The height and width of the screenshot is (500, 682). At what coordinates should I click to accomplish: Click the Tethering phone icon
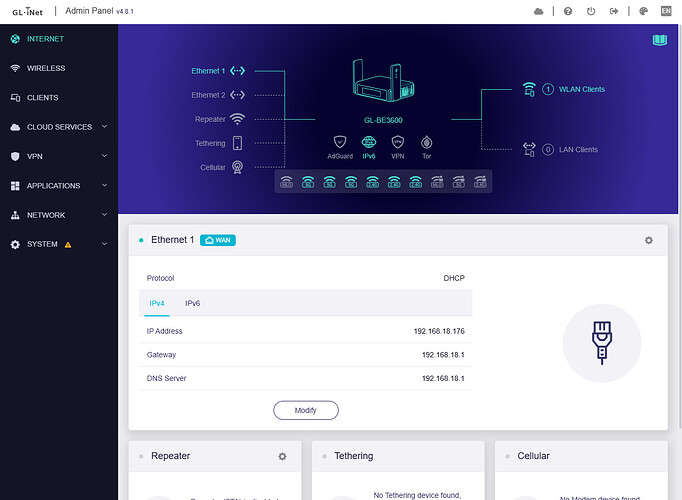tap(237, 143)
